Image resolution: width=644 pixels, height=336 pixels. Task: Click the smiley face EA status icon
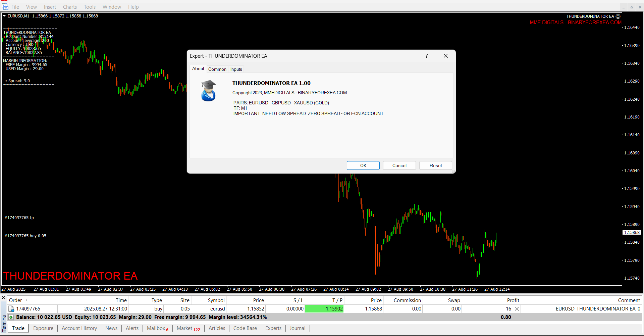[x=618, y=16]
